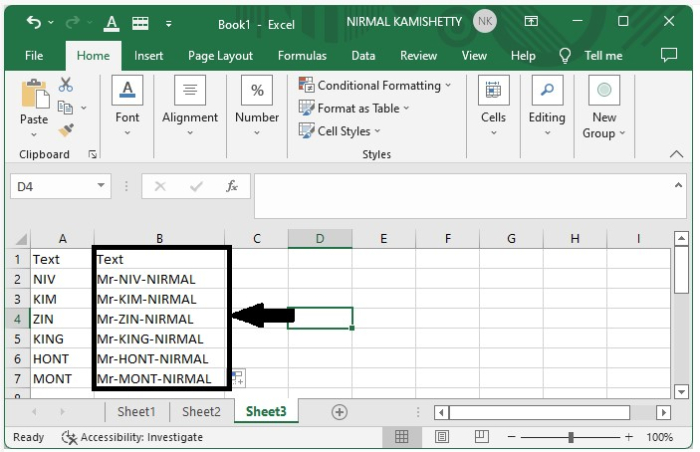Open the Undo history dropdown arrow
Image resolution: width=700 pixels, height=452 pixels.
click(x=51, y=22)
